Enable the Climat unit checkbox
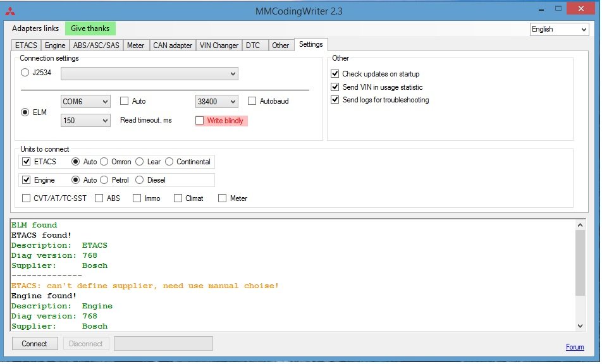Screen dimensions: 602x364 tap(178, 198)
